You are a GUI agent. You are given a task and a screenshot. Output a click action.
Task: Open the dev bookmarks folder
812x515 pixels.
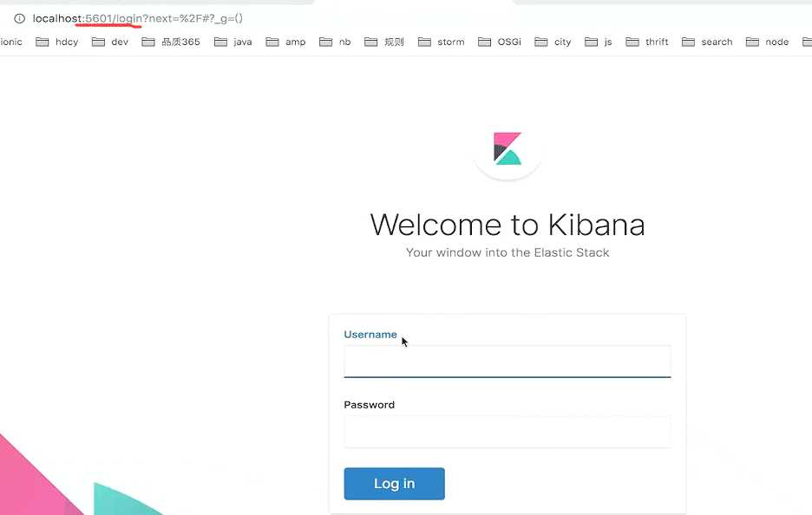(x=110, y=42)
